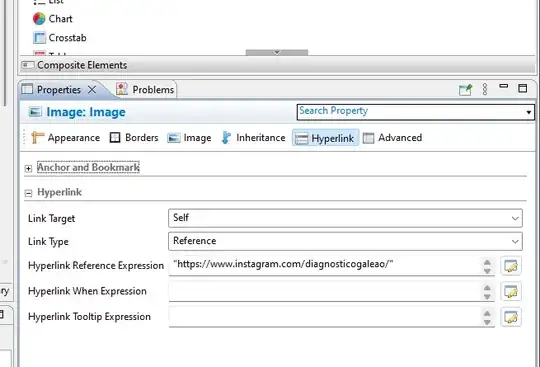Collapse the palette using the arrow handle
This screenshot has width=540, height=367.
[x=277, y=52]
